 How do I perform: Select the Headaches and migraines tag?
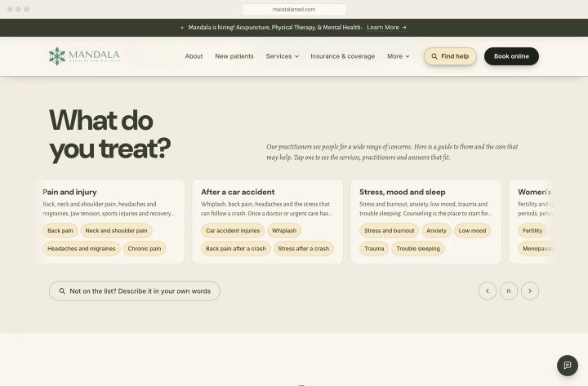coord(82,248)
